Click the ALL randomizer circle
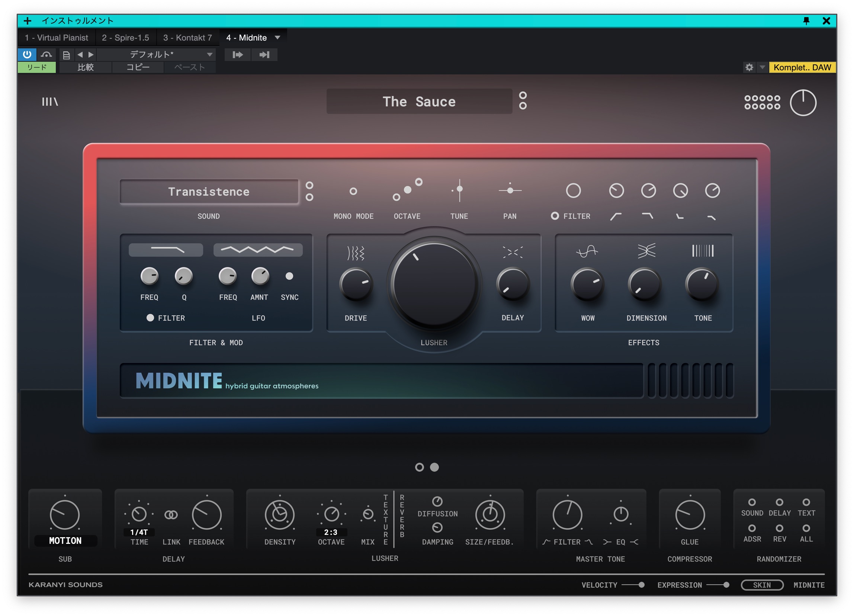Screen dimensions: 854x616 (806, 528)
